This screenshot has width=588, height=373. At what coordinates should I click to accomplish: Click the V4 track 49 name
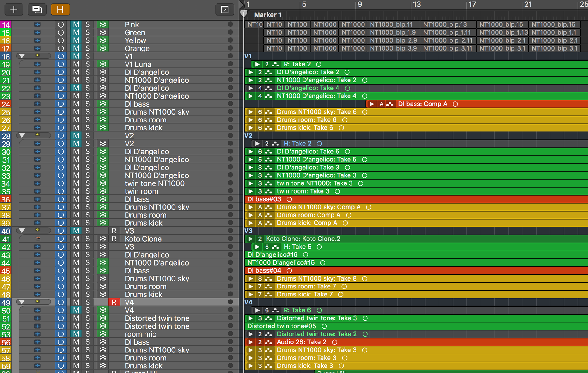click(129, 302)
